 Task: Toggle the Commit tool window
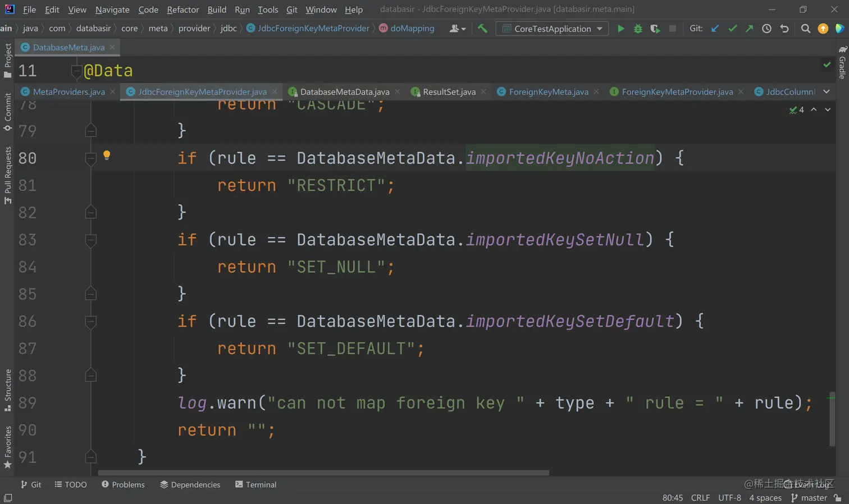point(7,112)
